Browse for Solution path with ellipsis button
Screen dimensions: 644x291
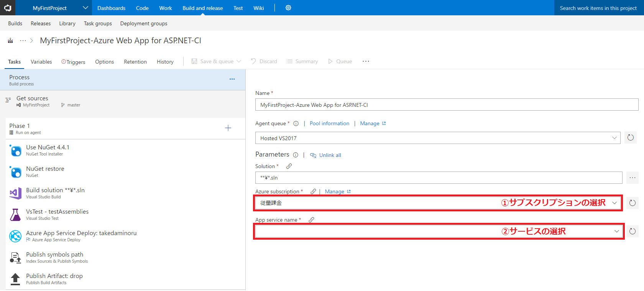point(632,178)
